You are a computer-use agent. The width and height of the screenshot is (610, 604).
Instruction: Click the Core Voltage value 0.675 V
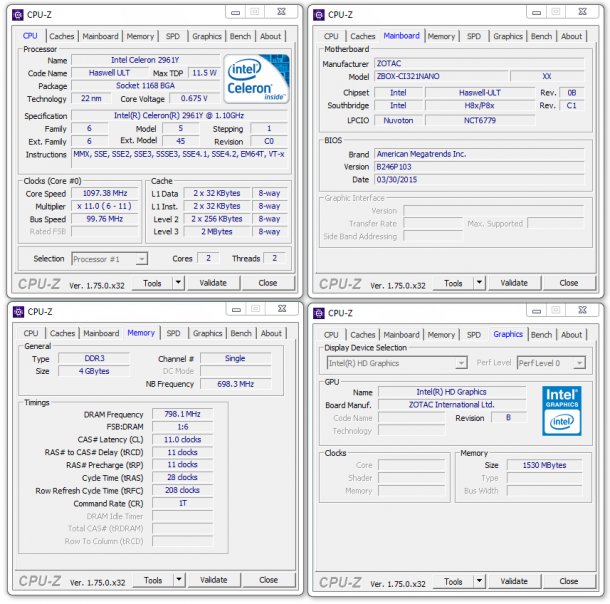point(194,98)
